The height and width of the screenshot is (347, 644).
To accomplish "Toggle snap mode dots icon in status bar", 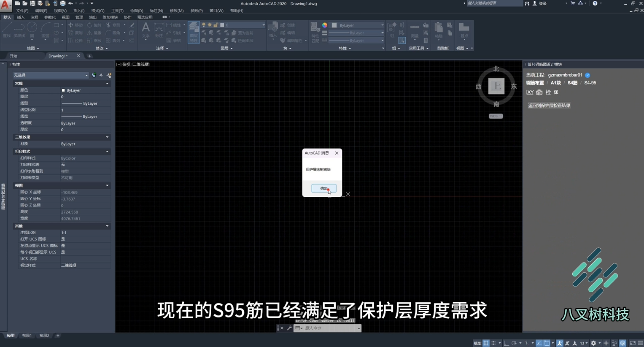I will tap(493, 343).
